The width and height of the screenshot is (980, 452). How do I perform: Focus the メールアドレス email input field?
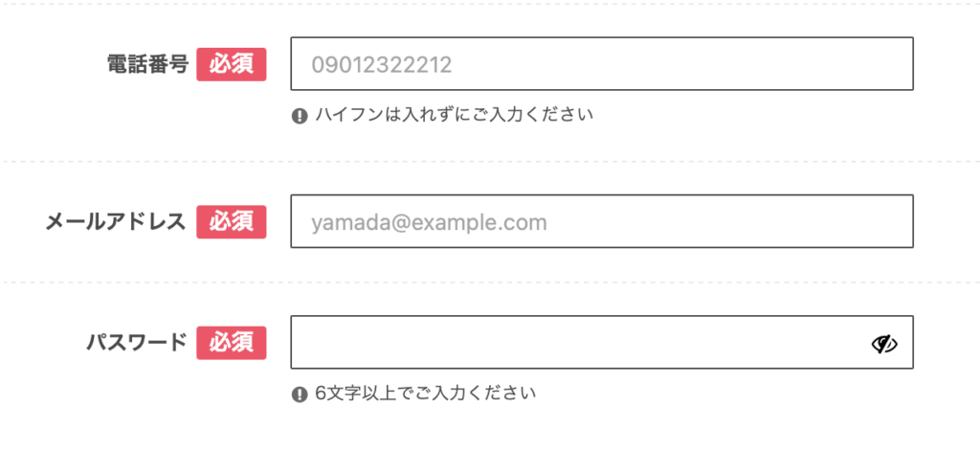pyautogui.click(x=602, y=221)
